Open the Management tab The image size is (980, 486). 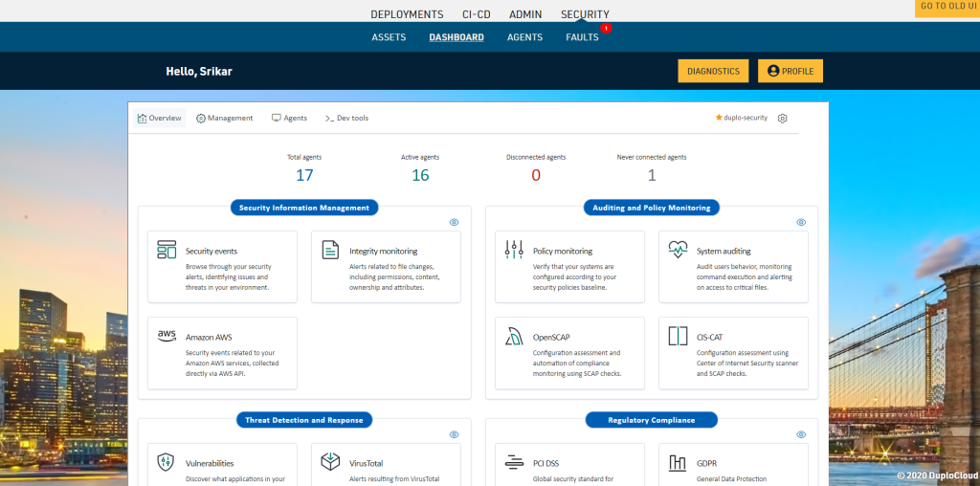[225, 119]
